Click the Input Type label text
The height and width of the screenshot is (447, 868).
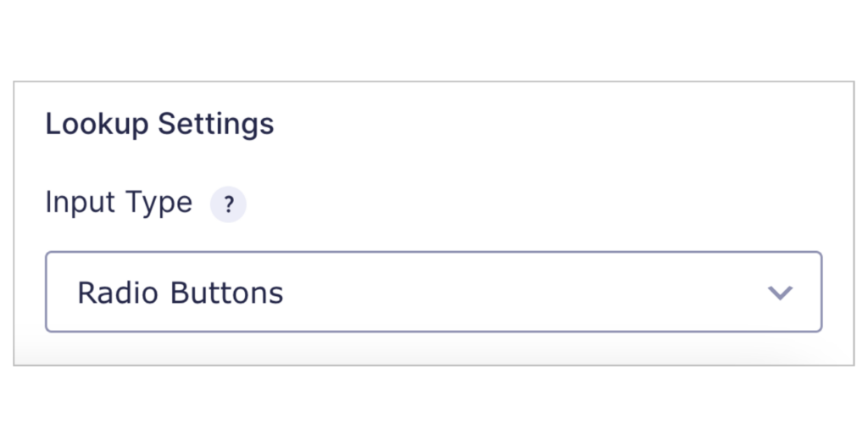[119, 203]
